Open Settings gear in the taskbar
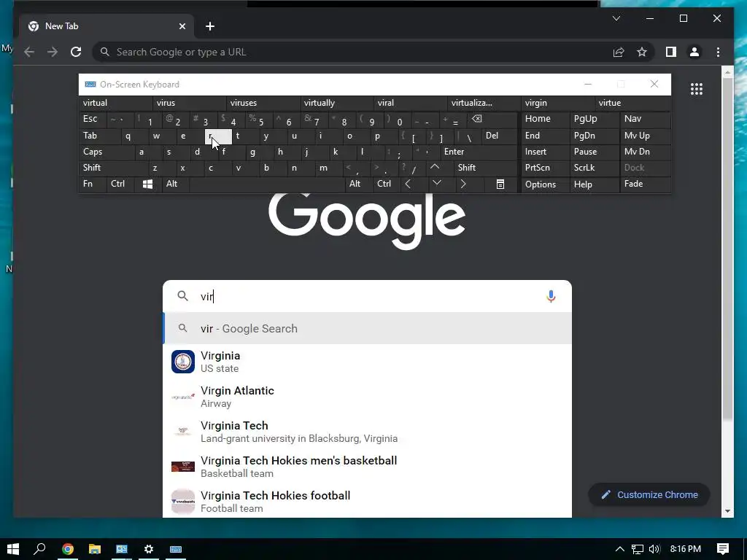The height and width of the screenshot is (560, 747). (x=149, y=549)
